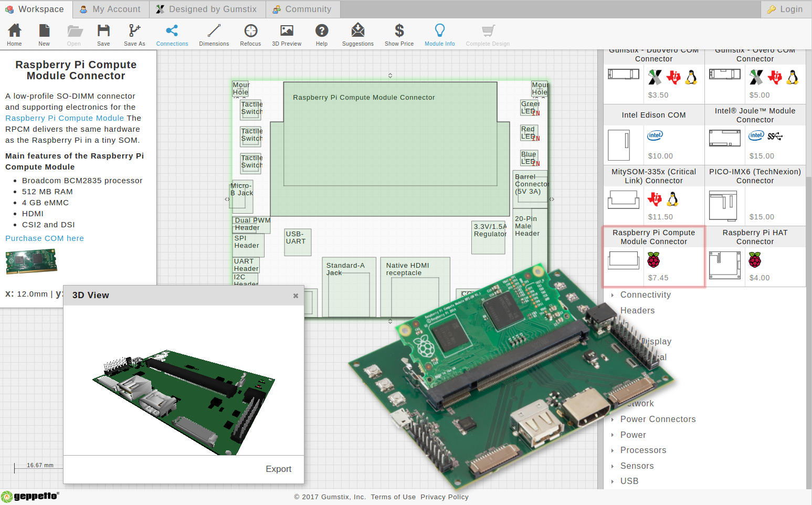
Task: Expand the Headers category
Action: click(637, 311)
